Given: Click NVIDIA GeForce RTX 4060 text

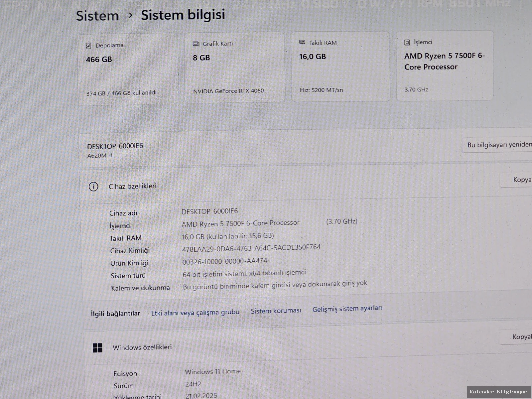Looking at the screenshot, I should coord(228,91).
